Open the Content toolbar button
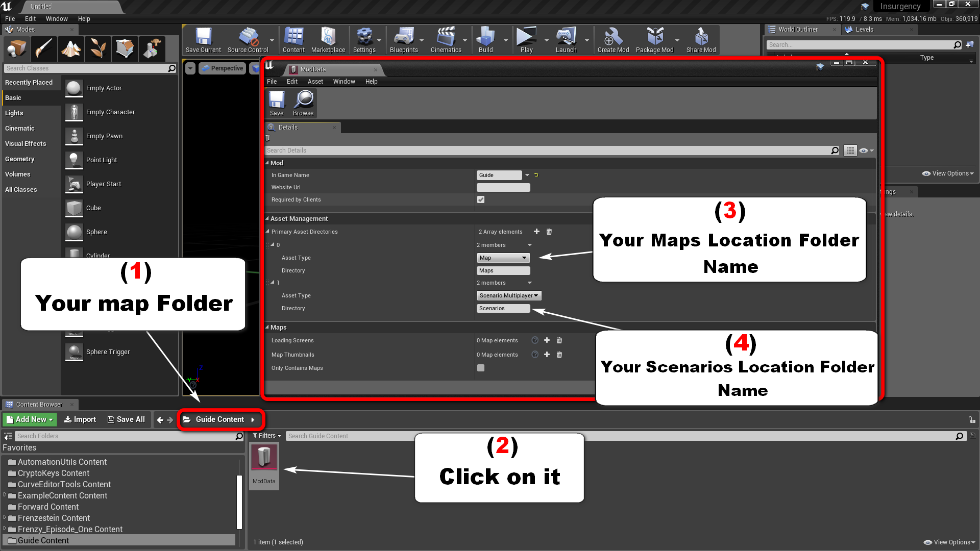The width and height of the screenshot is (980, 551). click(293, 40)
